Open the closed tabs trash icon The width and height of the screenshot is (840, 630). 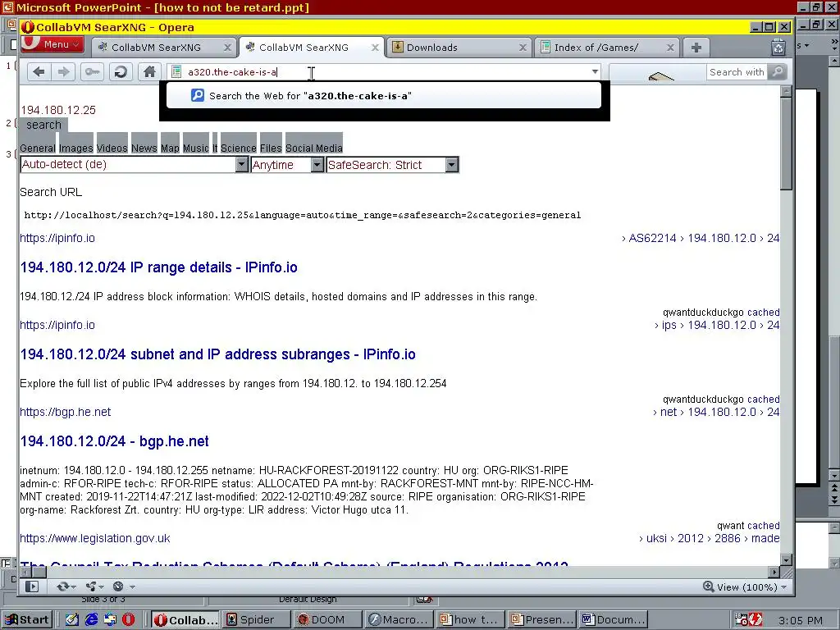click(x=778, y=48)
